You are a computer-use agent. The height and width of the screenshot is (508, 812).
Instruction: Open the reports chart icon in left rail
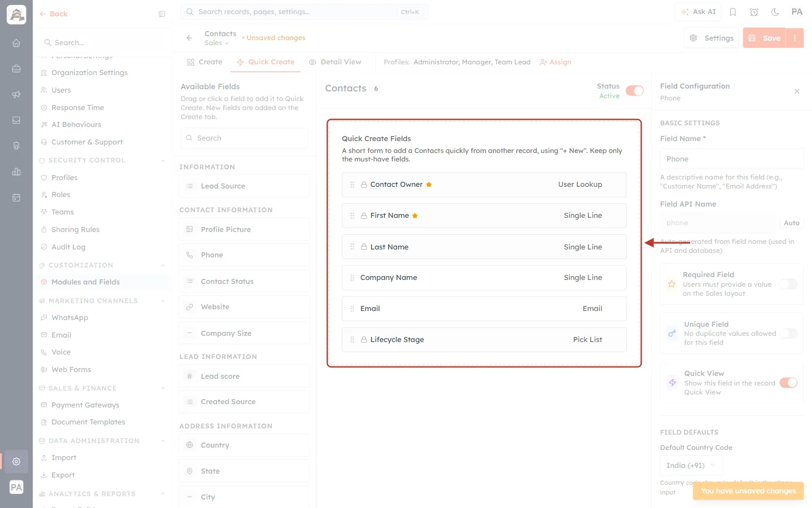point(16,172)
